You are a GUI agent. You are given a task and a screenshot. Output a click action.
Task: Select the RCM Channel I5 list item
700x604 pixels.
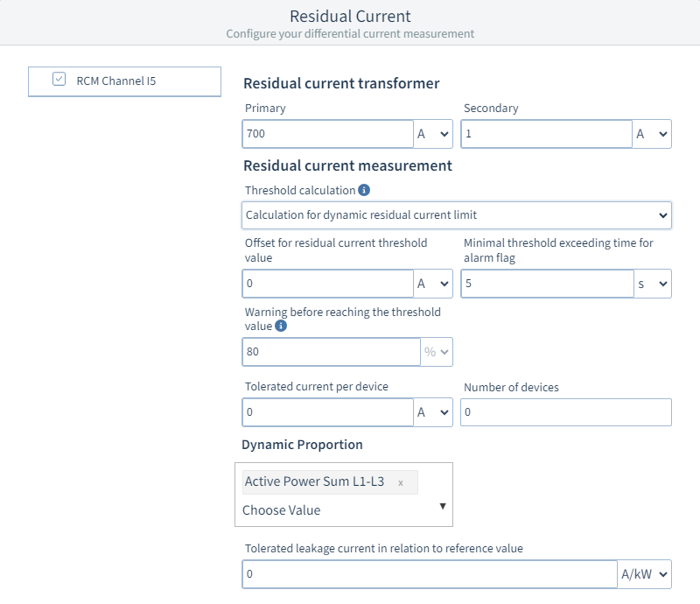pos(124,81)
